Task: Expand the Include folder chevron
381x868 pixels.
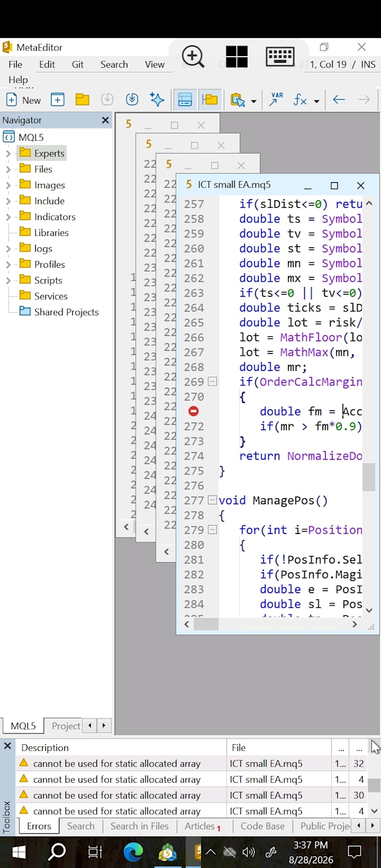Action: point(8,201)
